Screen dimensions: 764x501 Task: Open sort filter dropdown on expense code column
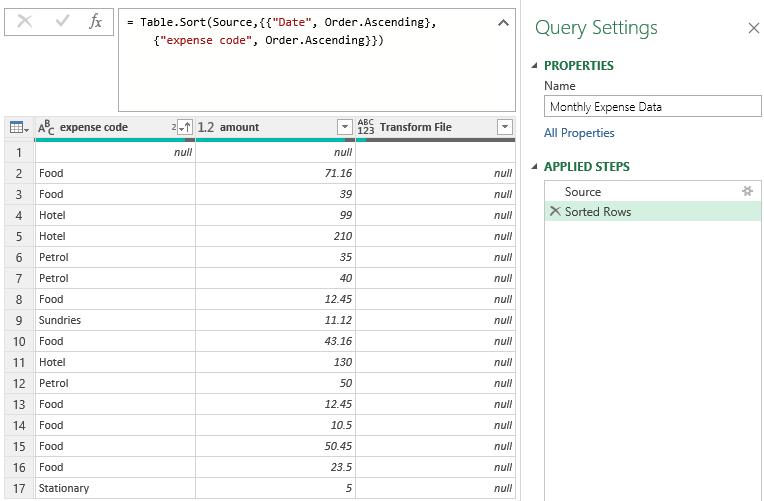pos(185,127)
